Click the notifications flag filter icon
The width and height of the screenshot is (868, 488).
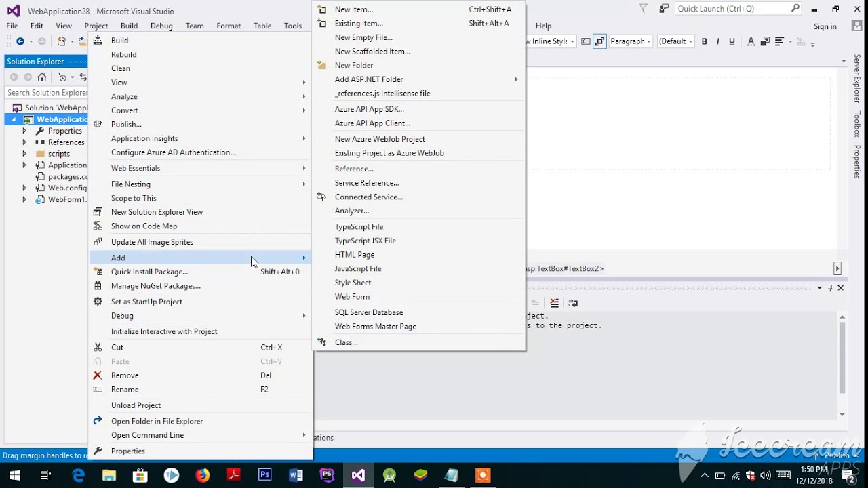[644, 9]
